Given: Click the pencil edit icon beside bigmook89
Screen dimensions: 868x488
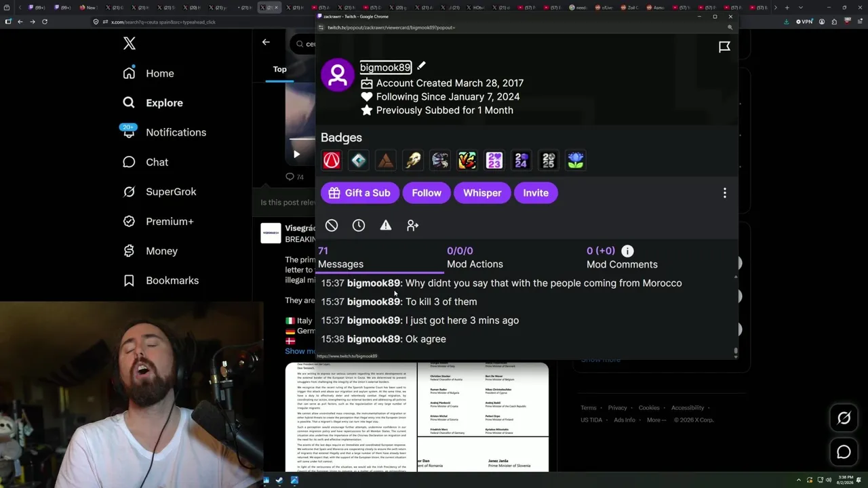Looking at the screenshot, I should [x=421, y=66].
